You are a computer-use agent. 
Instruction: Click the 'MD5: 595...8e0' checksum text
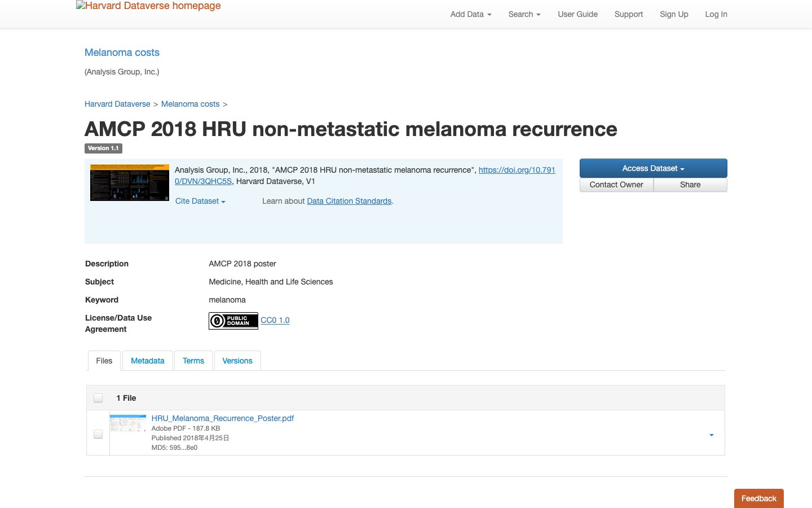click(174, 448)
